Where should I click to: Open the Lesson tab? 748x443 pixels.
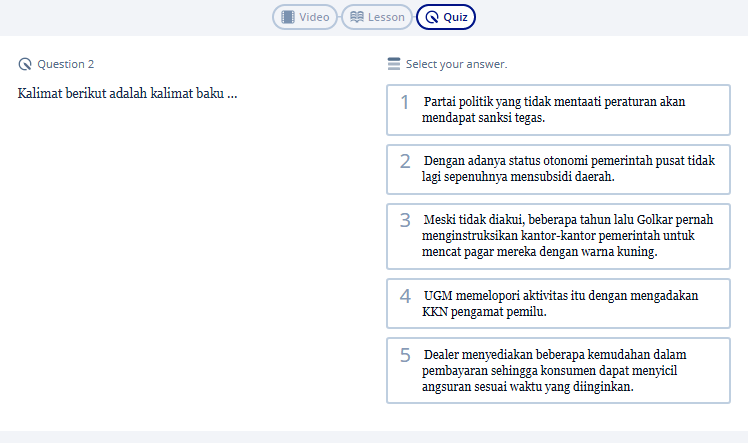377,17
